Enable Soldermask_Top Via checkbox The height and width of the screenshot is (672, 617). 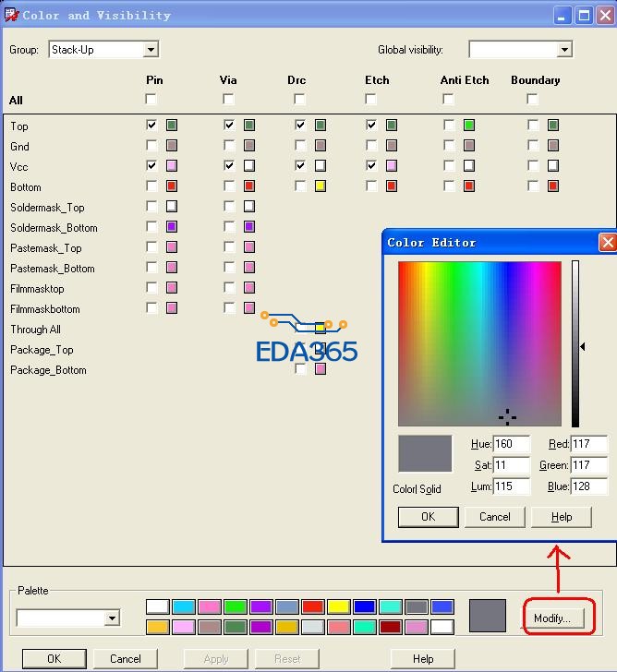tap(229, 207)
